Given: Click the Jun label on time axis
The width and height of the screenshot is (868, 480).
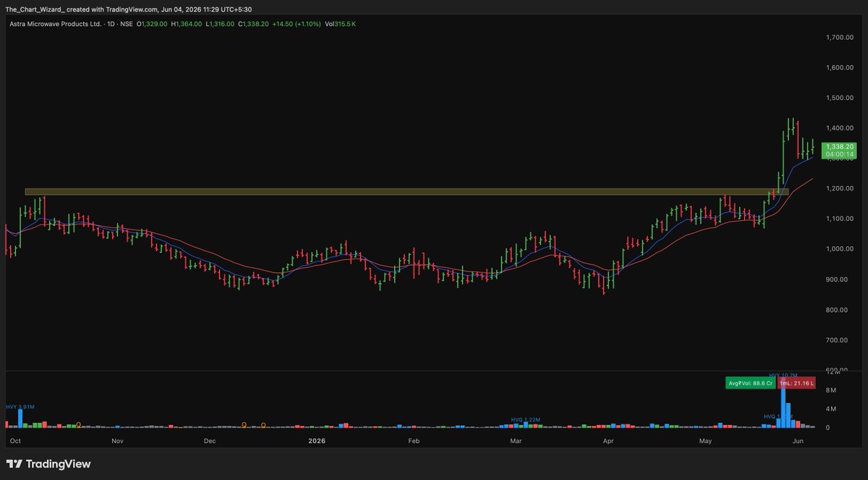Looking at the screenshot, I should [799, 440].
